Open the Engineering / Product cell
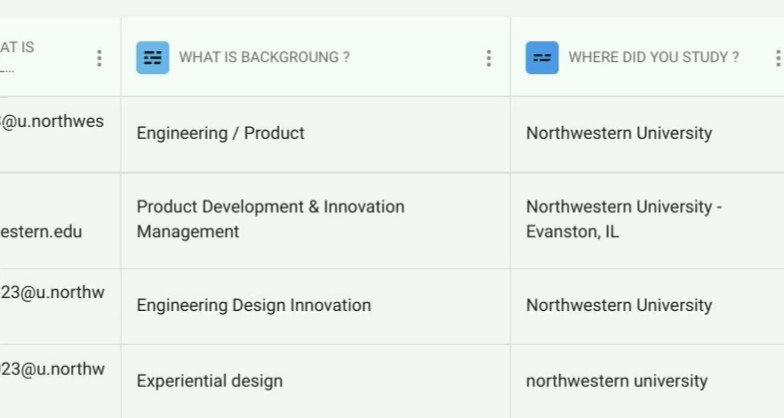Viewport: 784px width, 418px height. tap(316, 134)
